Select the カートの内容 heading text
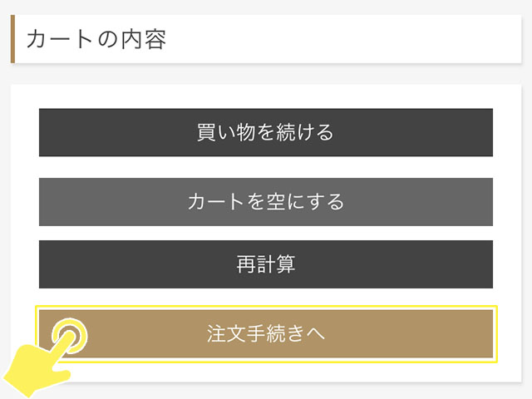 click(96, 39)
